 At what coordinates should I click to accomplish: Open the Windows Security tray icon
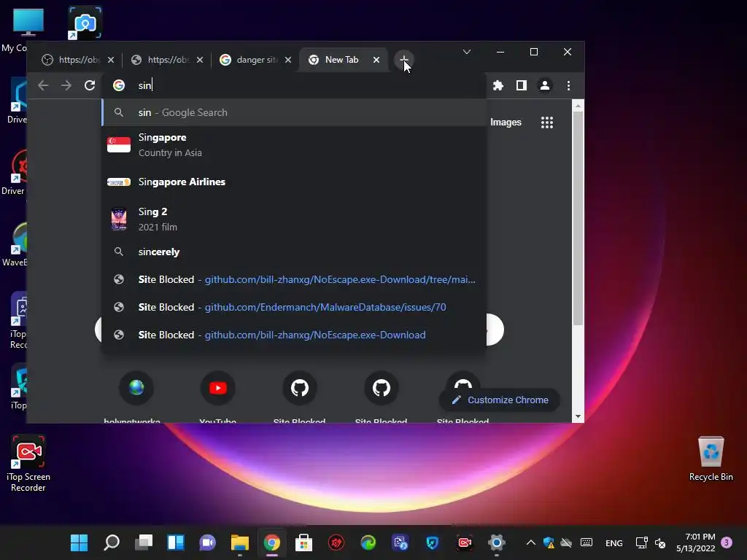tap(549, 542)
